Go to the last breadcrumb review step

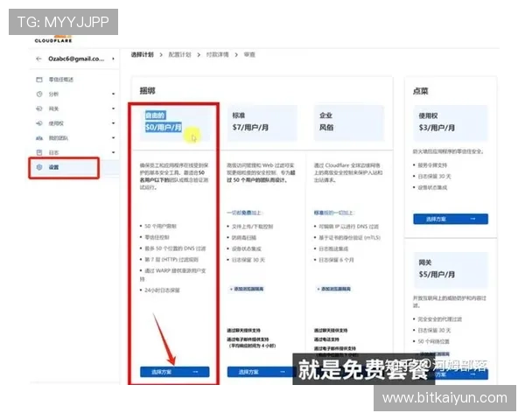pos(249,54)
